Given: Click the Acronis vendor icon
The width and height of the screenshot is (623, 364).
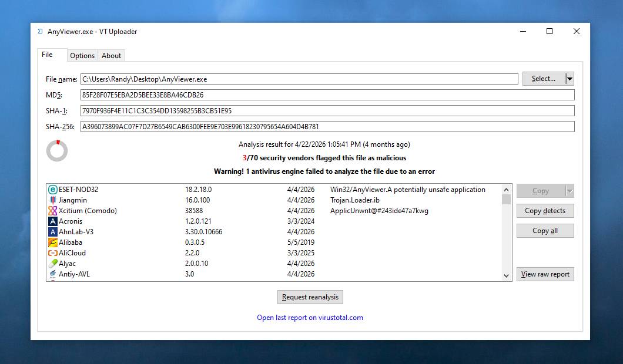Looking at the screenshot, I should [52, 221].
